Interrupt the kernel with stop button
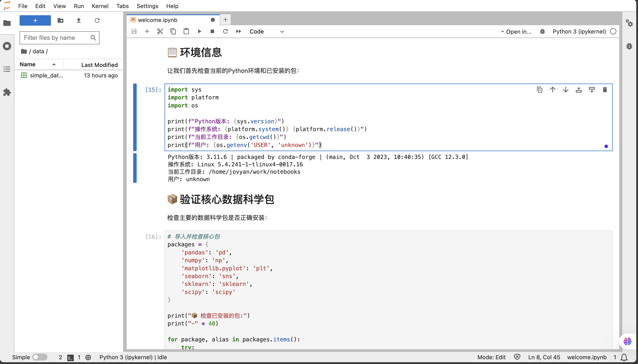638x364 pixels. click(212, 32)
